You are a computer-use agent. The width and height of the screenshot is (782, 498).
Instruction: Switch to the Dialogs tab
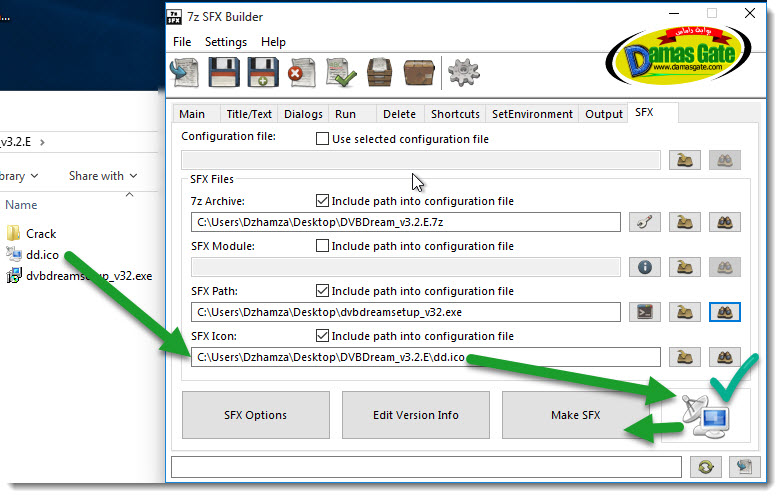click(303, 114)
